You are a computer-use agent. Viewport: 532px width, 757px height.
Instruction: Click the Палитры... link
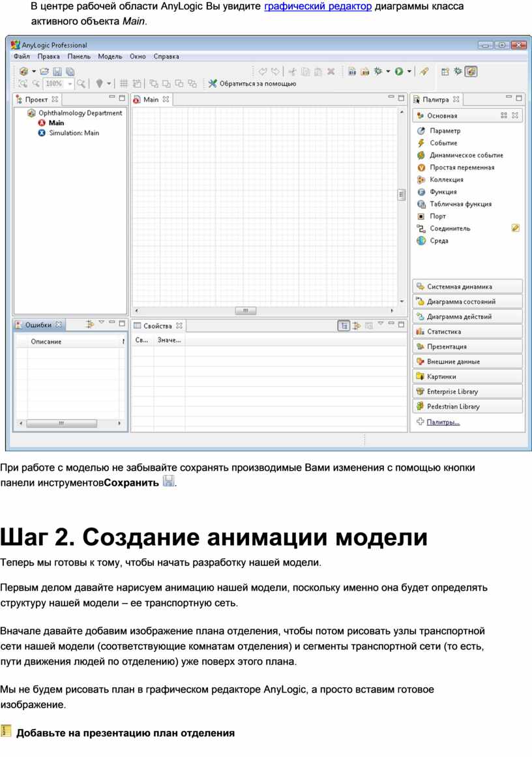tap(443, 422)
